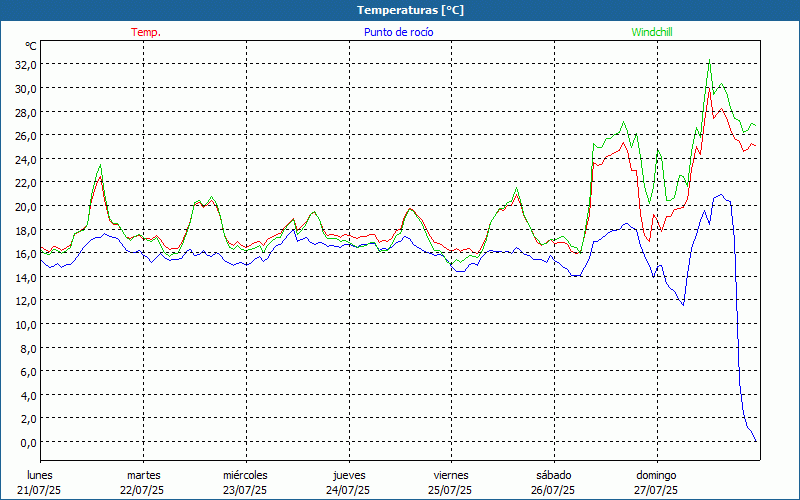Click the '10,0' y-axis value
The width and height of the screenshot is (800, 500).
26,325
